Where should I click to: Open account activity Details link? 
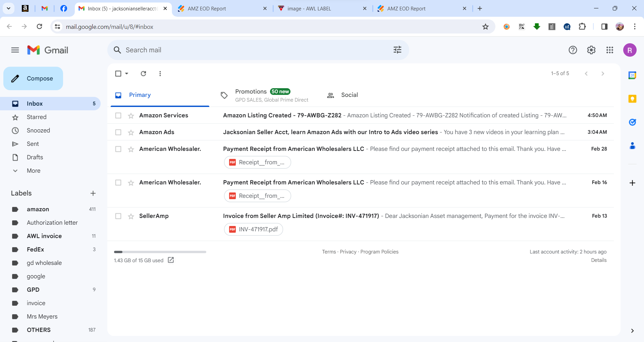tap(599, 260)
